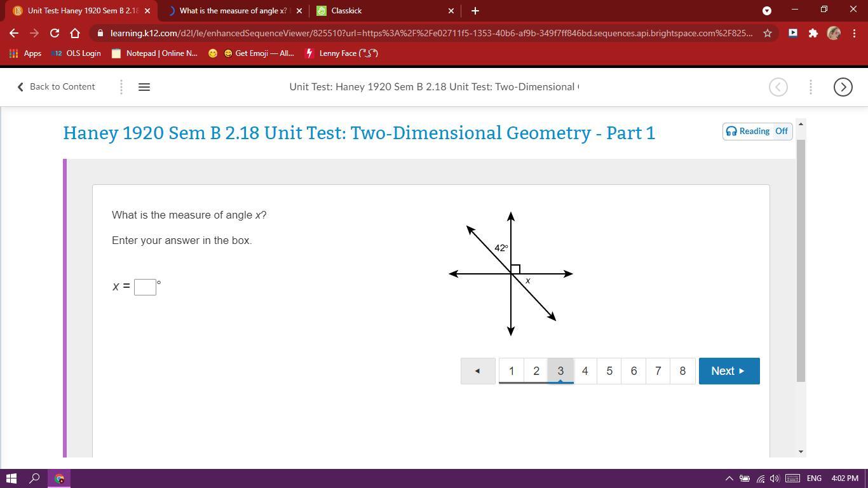The image size is (868, 488).
Task: Open the battery status tray icon
Action: (744, 478)
